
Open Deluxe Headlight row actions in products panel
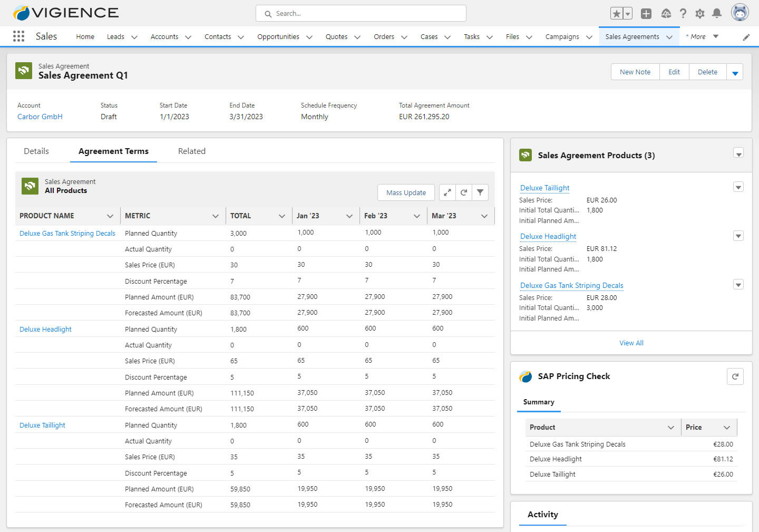pos(738,236)
